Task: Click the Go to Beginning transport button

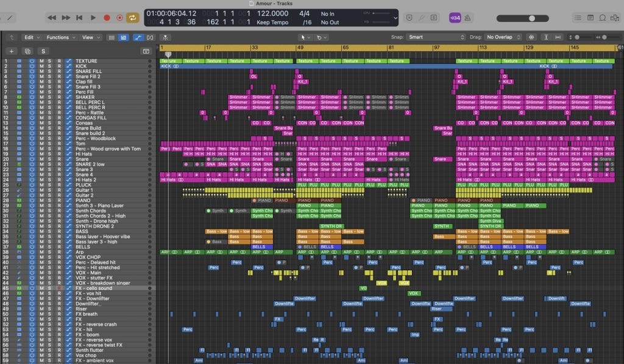Action: (x=79, y=18)
